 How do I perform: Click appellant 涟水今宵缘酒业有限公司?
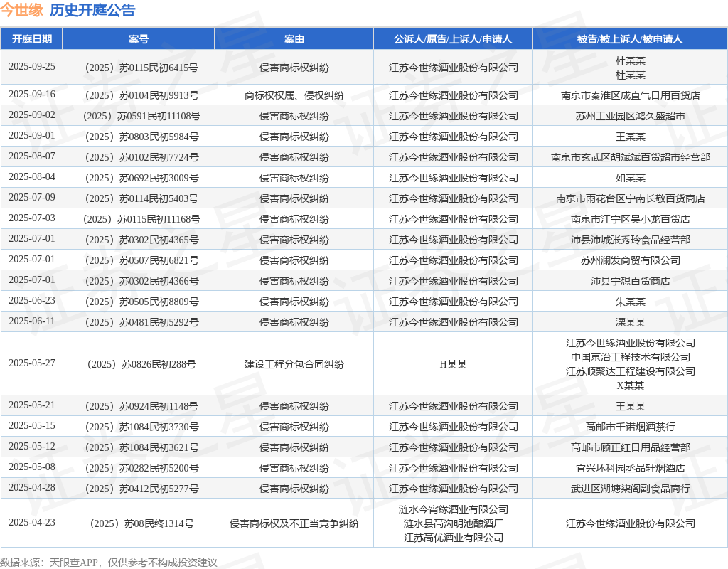tap(453, 509)
